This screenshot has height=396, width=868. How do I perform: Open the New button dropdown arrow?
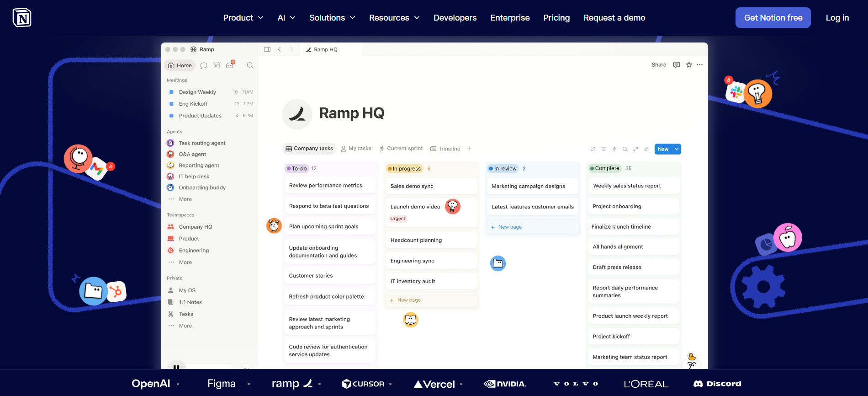677,149
